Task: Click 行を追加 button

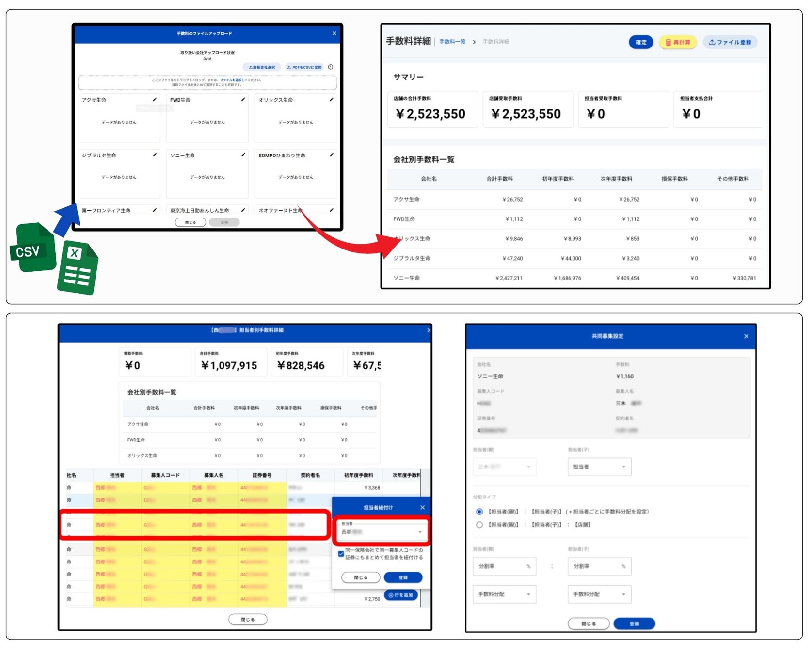Action: pyautogui.click(x=401, y=595)
